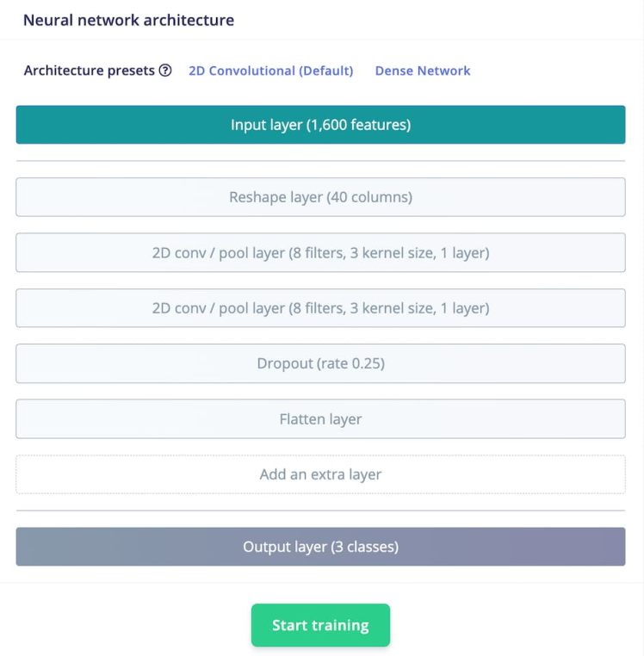Open the second 2D conv / pool layer
This screenshot has width=644, height=656.
(320, 307)
